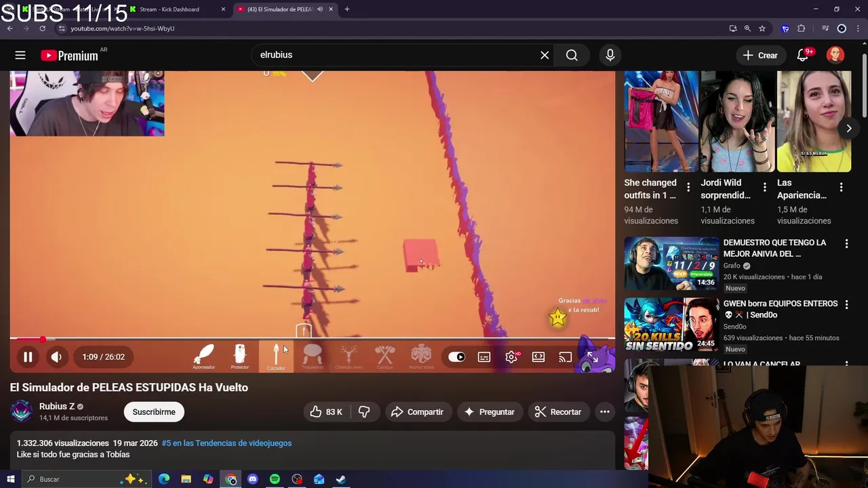This screenshot has width=868, height=488.
Task: Cast the video with the cast icon
Action: tap(566, 357)
